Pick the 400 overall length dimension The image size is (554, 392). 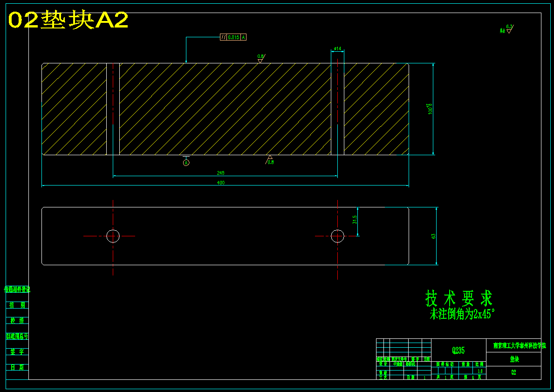(x=220, y=183)
